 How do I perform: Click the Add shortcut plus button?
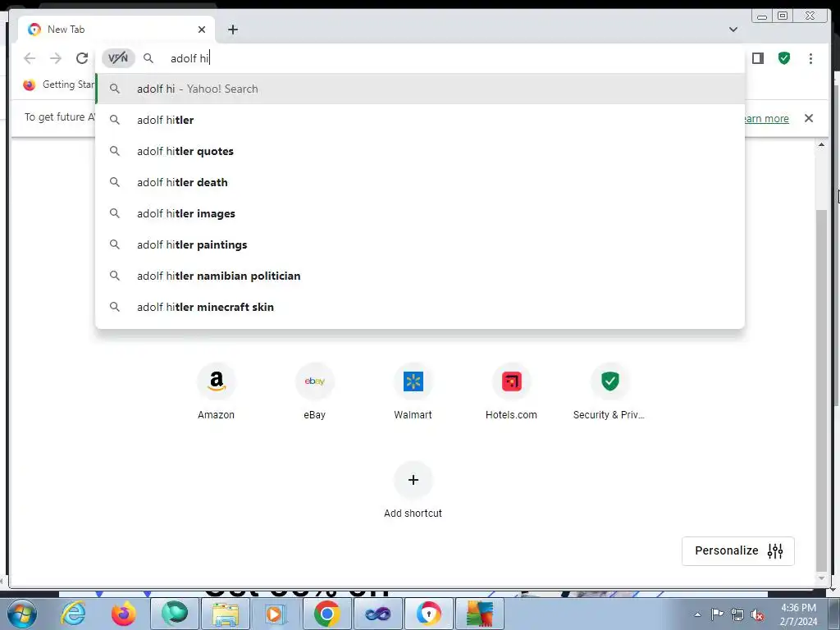pos(413,479)
